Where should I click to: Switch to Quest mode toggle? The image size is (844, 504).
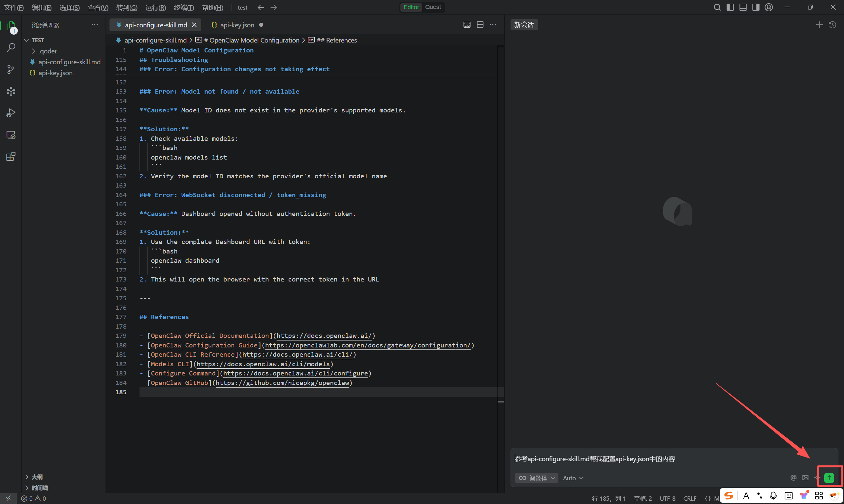[x=433, y=7]
